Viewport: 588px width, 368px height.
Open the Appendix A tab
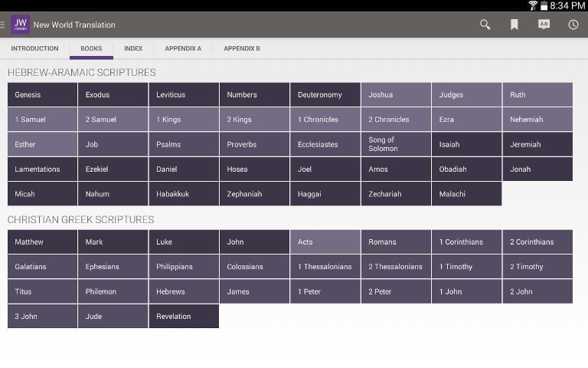tap(183, 48)
